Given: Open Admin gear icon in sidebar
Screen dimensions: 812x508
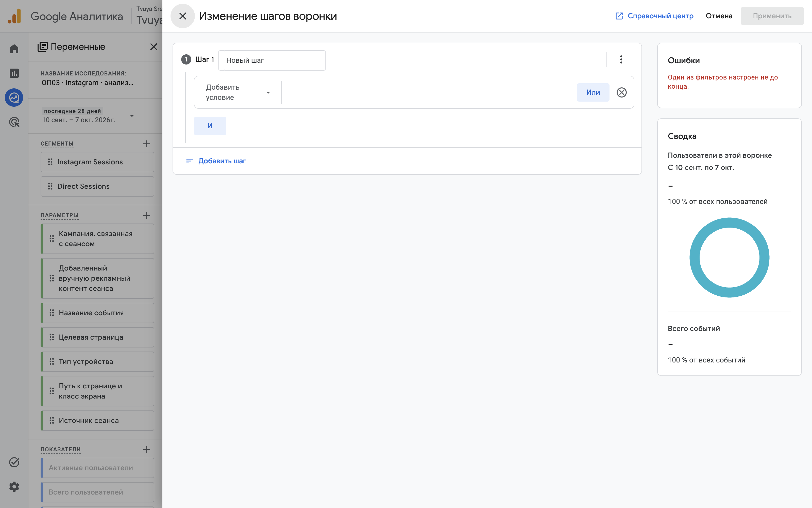Looking at the screenshot, I should pyautogui.click(x=14, y=486).
